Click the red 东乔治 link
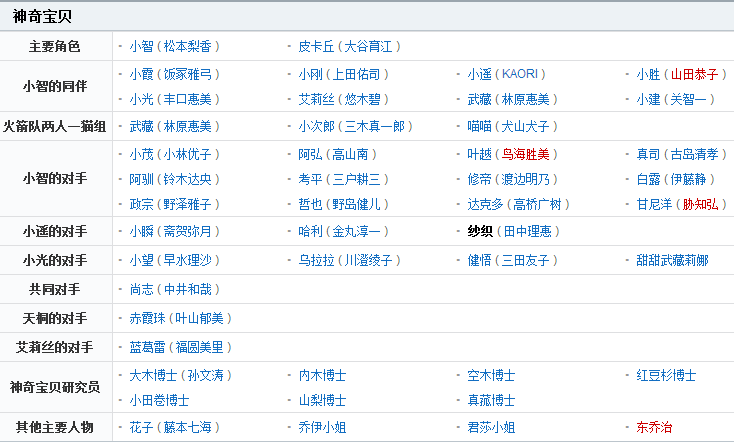Screen dimensions: 734x443 coord(654,428)
